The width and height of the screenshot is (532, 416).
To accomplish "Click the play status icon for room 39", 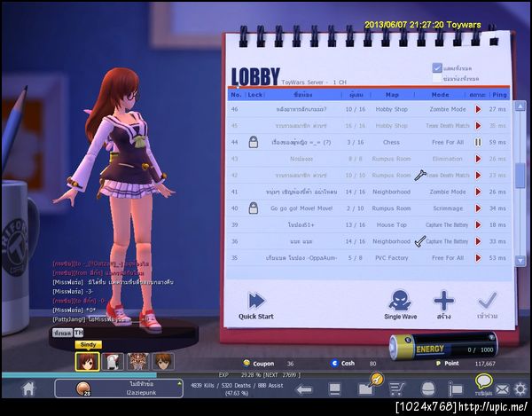I will point(478,224).
